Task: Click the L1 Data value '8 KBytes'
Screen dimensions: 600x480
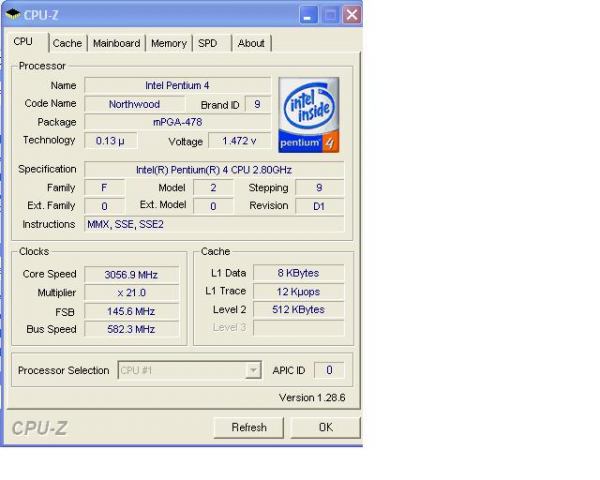Action: [x=298, y=273]
